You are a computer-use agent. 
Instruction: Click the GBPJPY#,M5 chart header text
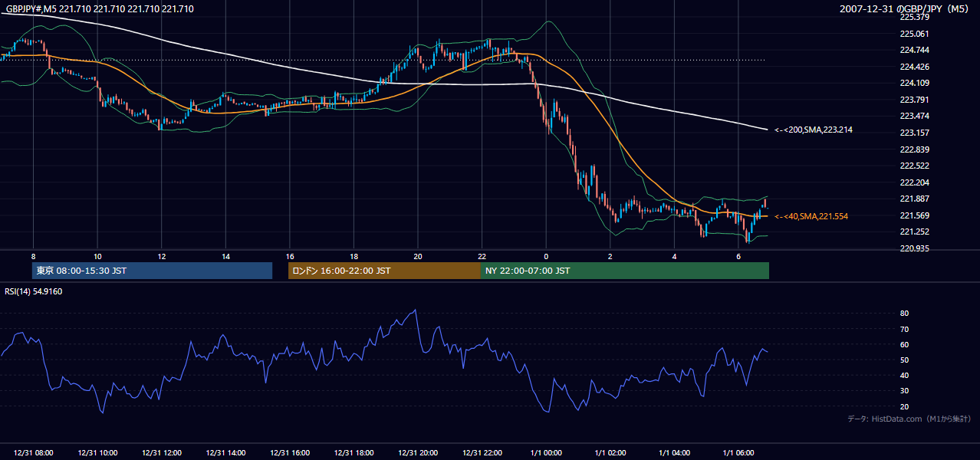point(100,9)
